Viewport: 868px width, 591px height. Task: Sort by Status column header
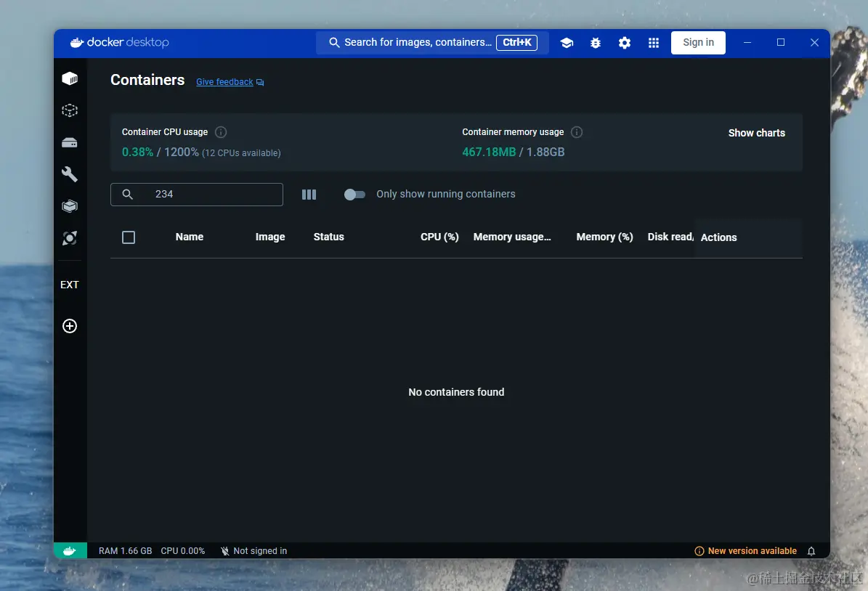329,237
